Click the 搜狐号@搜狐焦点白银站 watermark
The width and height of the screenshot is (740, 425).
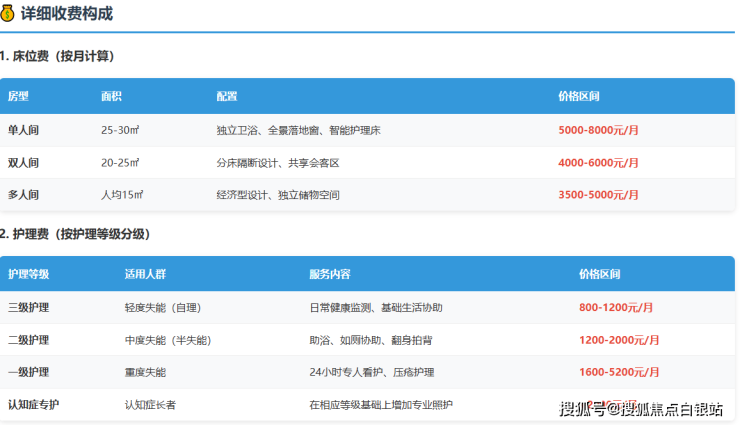coord(641,408)
